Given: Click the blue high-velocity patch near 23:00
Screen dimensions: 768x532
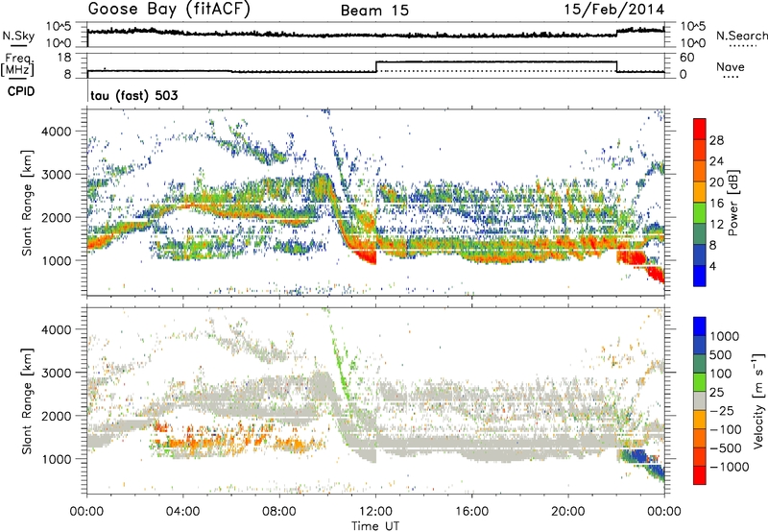Looking at the screenshot, I should click(637, 457).
